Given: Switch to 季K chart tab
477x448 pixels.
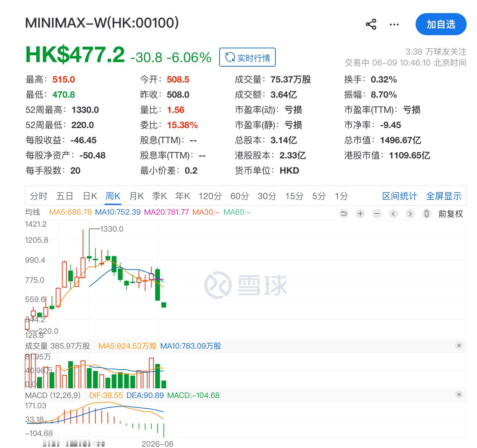Looking at the screenshot, I should click(159, 196).
